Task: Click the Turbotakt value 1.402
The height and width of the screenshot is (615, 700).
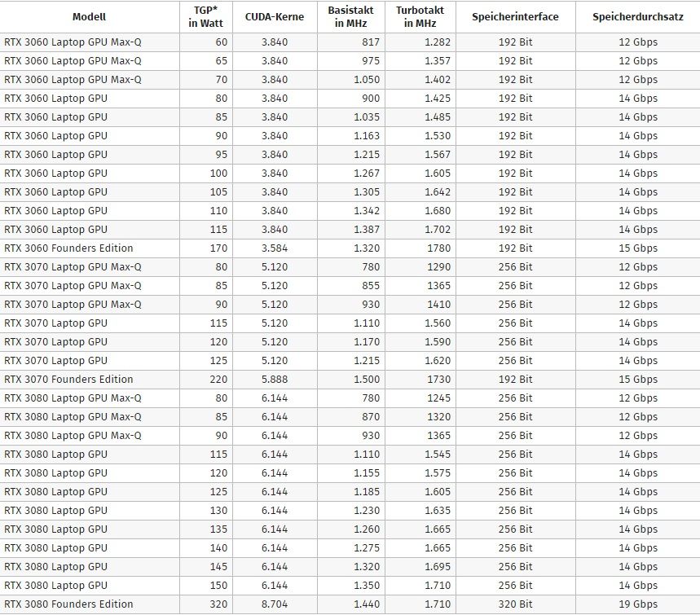Action: [438, 80]
